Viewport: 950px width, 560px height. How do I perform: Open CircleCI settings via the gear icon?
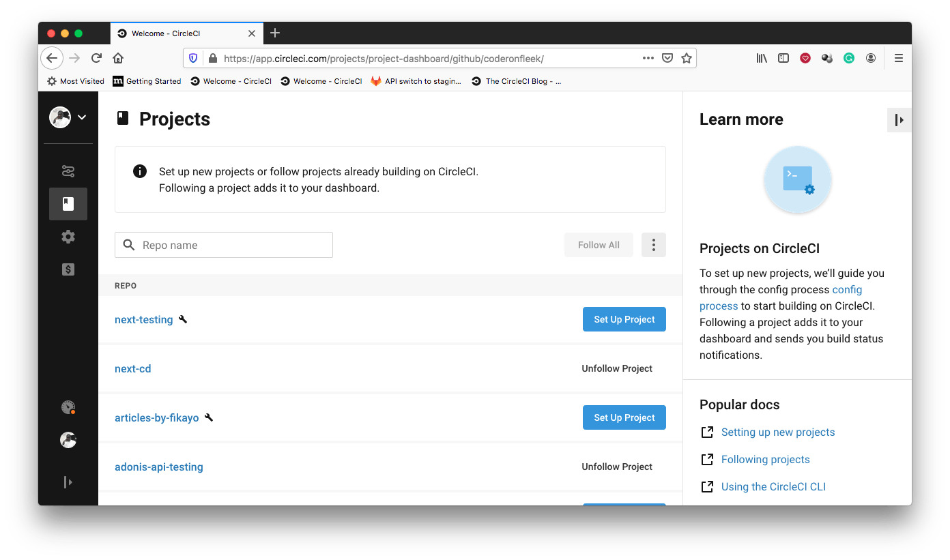coord(68,237)
